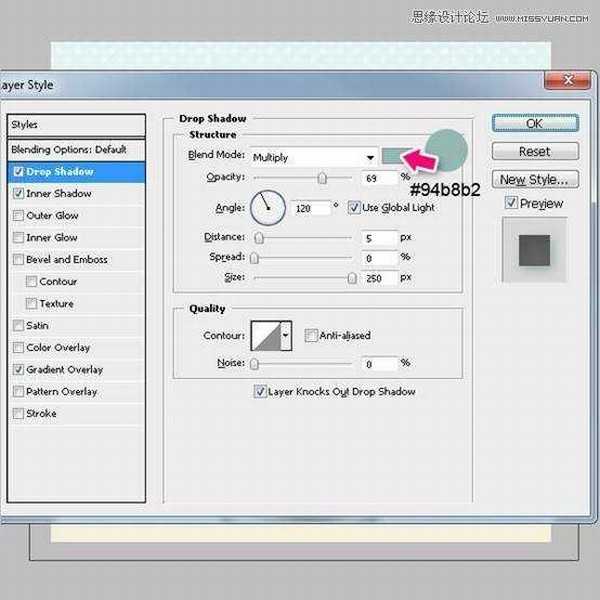Screen dimensions: 600x600
Task: Expand the Contour picker arrow
Action: [x=286, y=336]
